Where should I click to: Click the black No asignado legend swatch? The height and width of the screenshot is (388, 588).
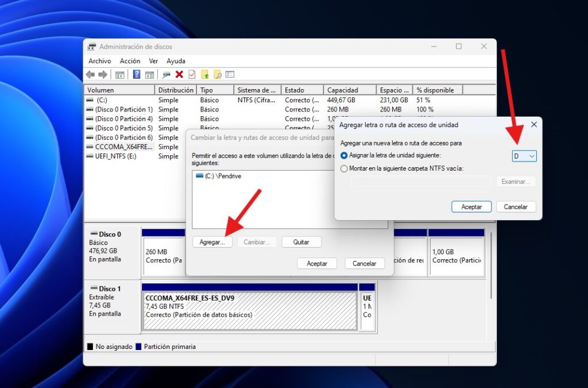pos(90,347)
